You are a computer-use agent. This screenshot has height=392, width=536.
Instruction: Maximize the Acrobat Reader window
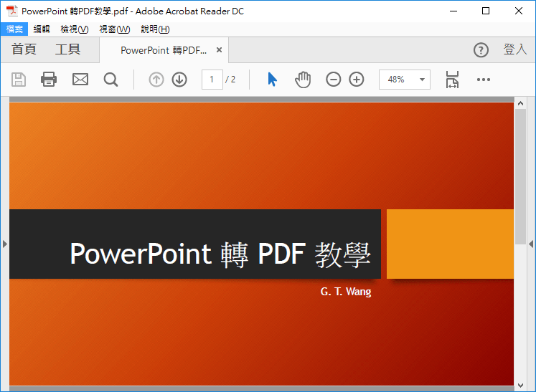tap(486, 11)
